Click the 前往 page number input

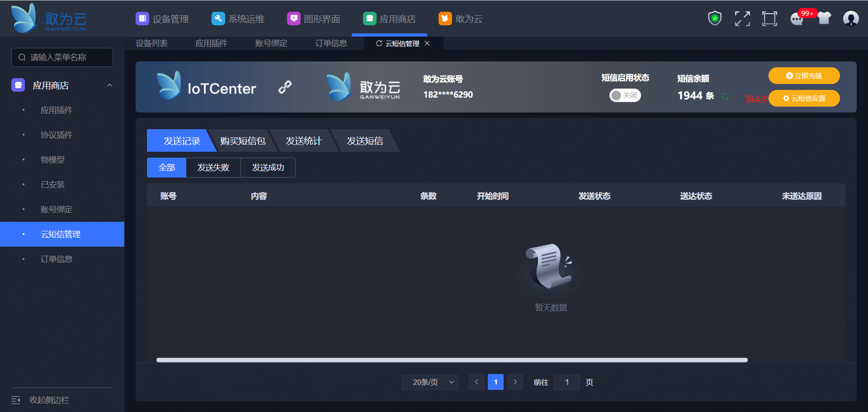tap(567, 382)
